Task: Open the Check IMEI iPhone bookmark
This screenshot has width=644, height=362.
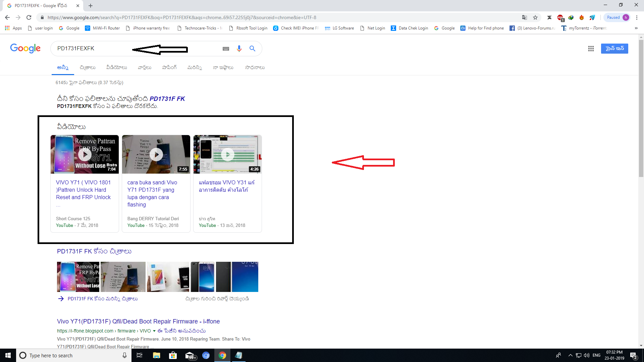Action: (x=296, y=28)
